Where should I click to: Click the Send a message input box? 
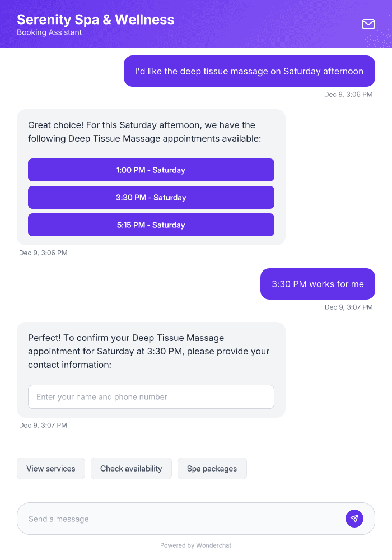point(168,518)
